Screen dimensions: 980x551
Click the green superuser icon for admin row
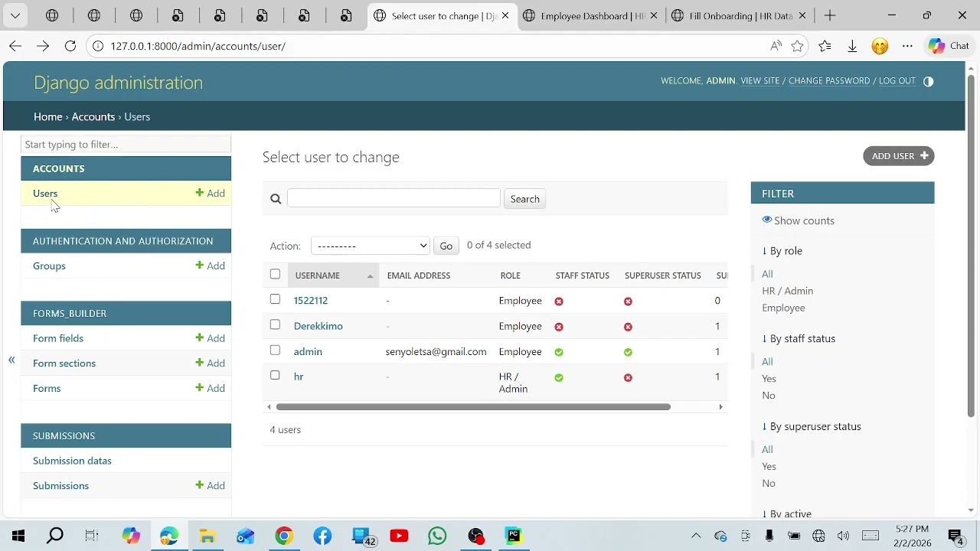click(x=628, y=352)
